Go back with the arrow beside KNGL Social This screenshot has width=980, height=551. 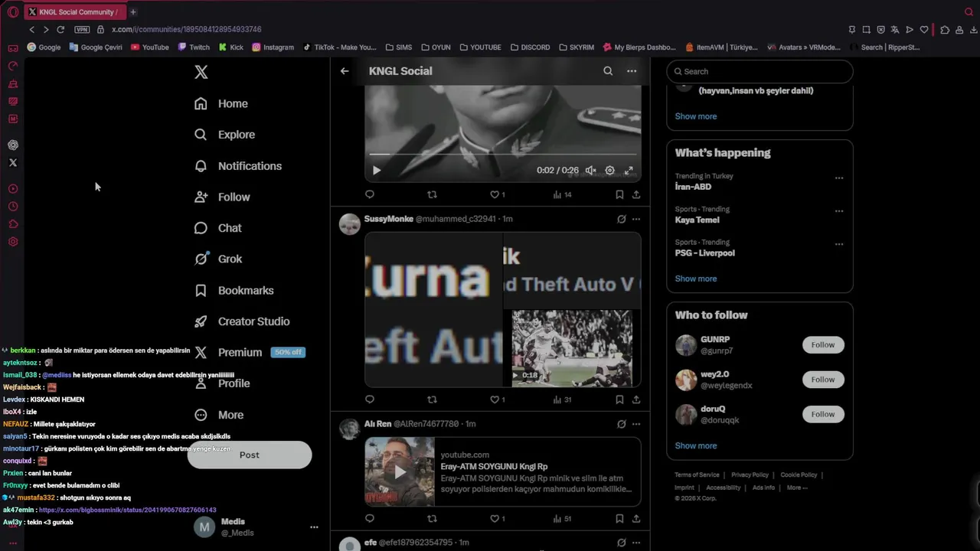click(x=345, y=71)
